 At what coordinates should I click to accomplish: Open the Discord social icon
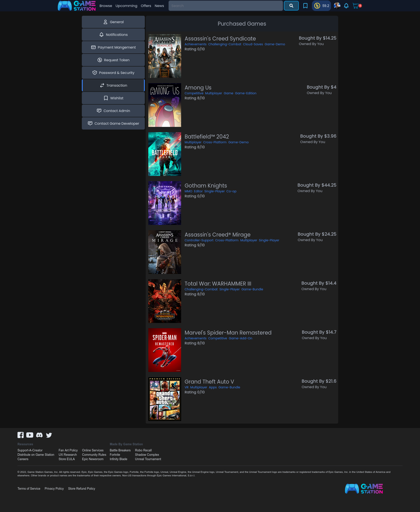tap(39, 435)
